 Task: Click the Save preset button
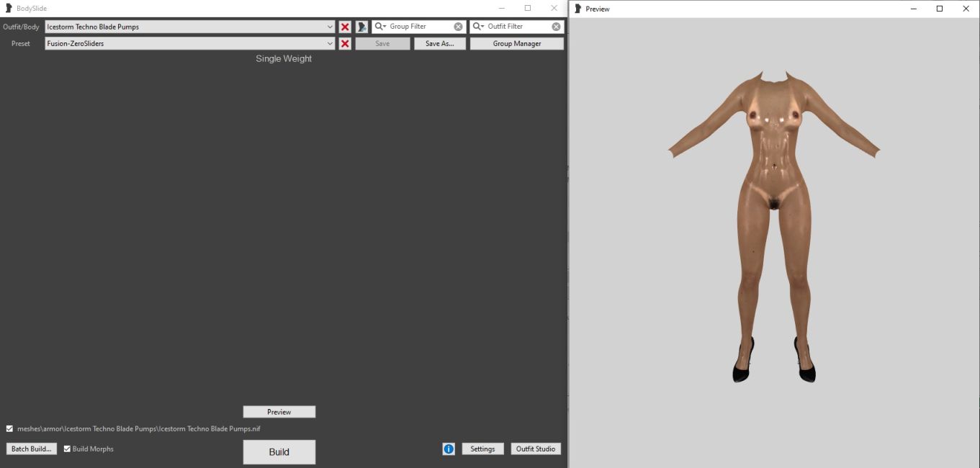pos(382,44)
